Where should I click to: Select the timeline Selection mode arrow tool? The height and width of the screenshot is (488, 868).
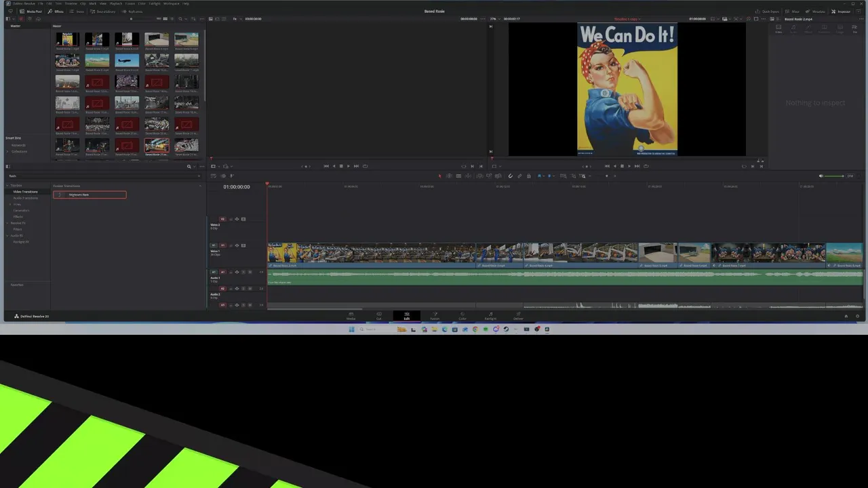point(439,176)
